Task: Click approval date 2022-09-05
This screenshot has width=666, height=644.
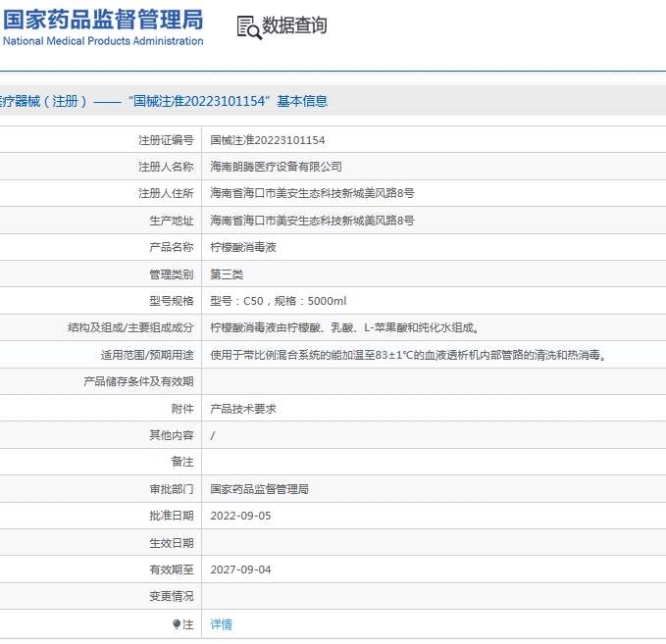Action: tap(240, 516)
